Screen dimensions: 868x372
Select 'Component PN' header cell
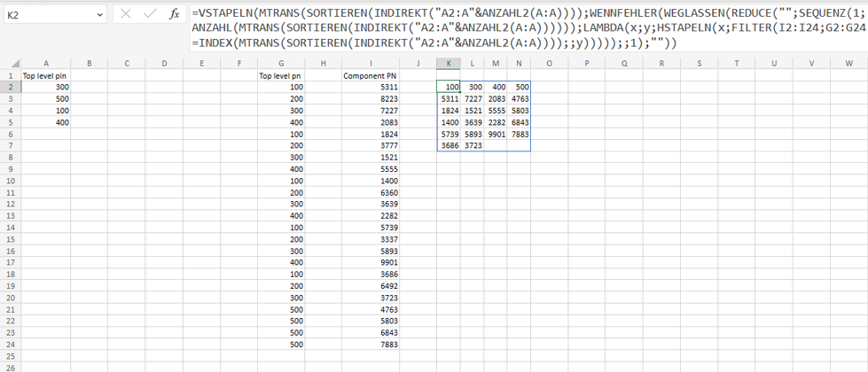371,75
